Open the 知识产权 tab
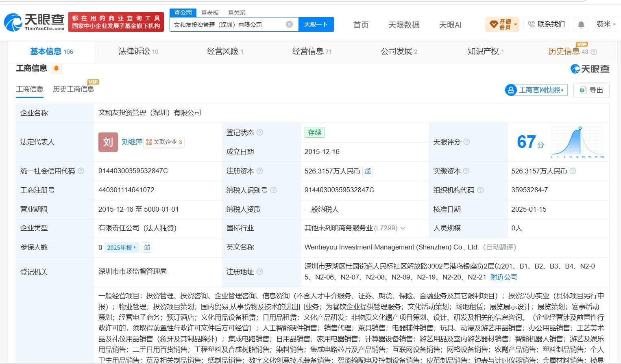 pyautogui.click(x=486, y=52)
